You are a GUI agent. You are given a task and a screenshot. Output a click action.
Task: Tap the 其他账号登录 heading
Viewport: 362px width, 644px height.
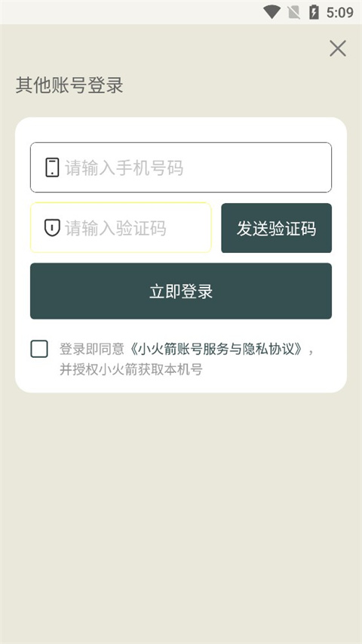click(69, 85)
